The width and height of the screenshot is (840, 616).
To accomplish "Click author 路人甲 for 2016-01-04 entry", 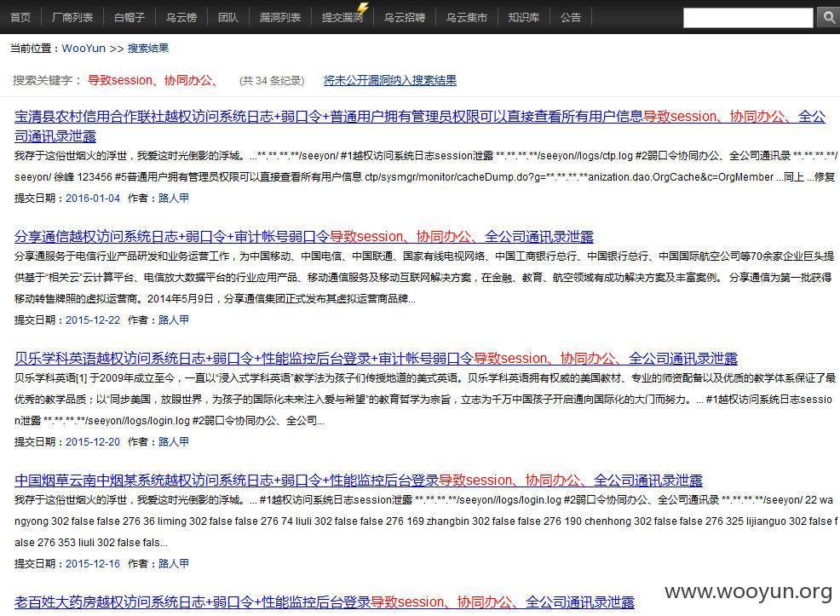I will (x=174, y=199).
